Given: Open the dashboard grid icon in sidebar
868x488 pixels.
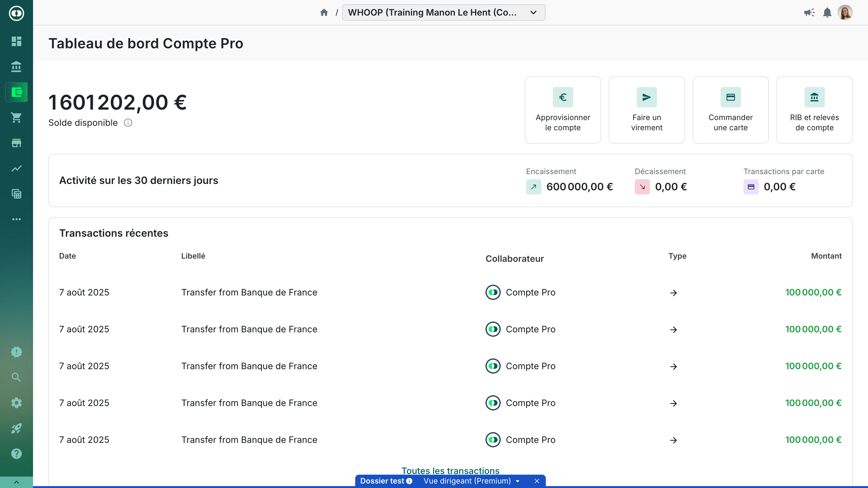Looking at the screenshot, I should pyautogui.click(x=16, y=41).
